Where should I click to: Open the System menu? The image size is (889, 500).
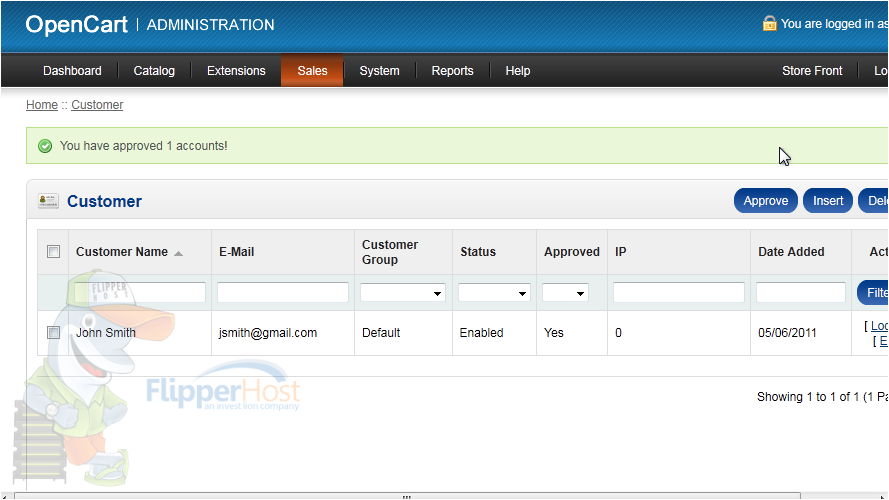[379, 71]
